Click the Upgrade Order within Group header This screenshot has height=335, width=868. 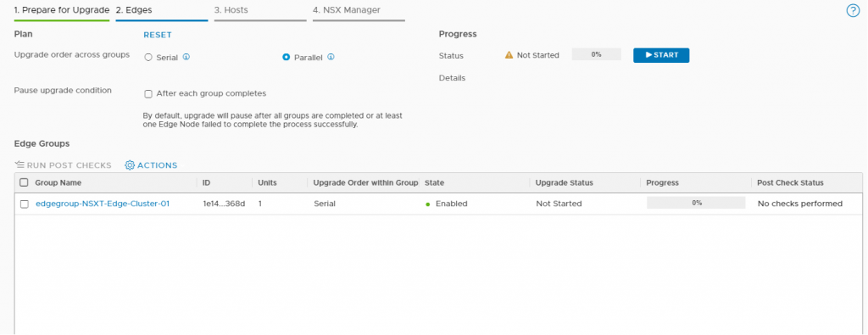[x=365, y=182]
